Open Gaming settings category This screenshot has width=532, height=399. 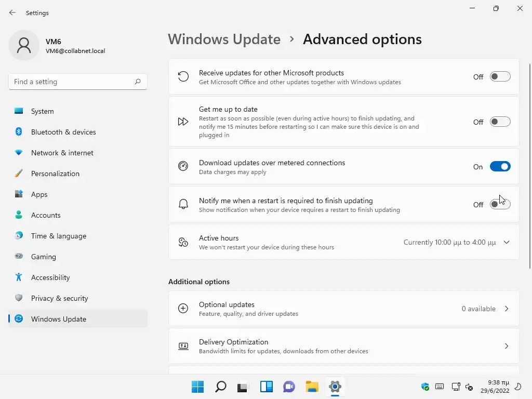pos(78,257)
